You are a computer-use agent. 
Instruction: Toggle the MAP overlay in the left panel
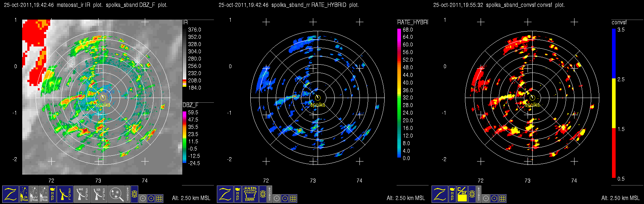pyautogui.click(x=52, y=194)
